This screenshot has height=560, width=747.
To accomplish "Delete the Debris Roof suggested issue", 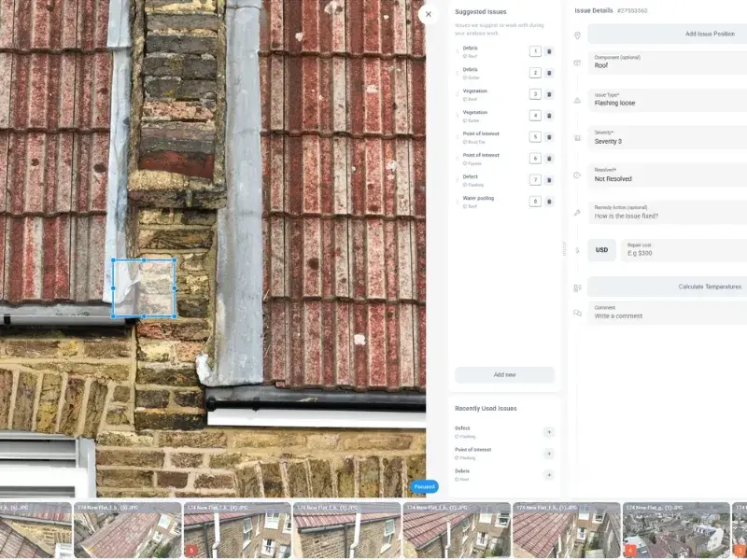I will (549, 51).
